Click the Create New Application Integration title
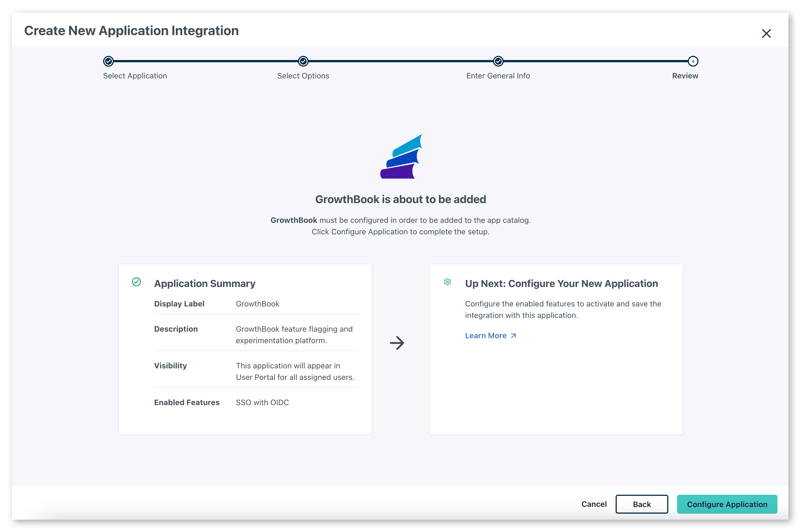This screenshot has height=532, width=803. point(131,30)
